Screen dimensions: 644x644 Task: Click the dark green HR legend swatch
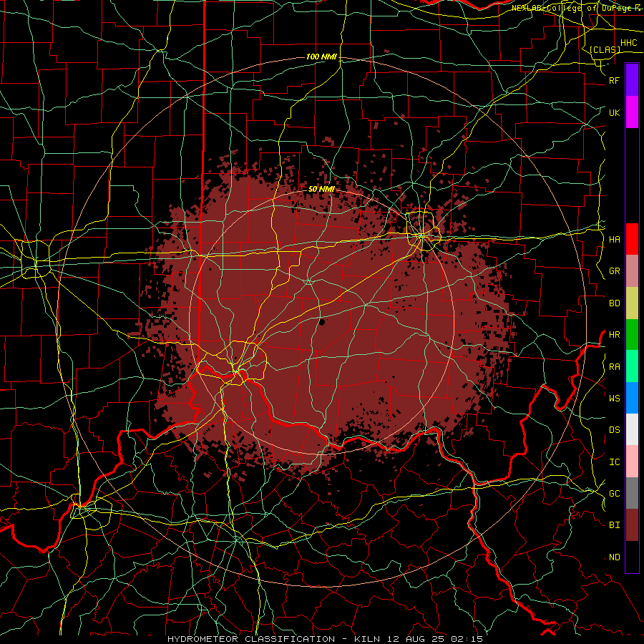[632, 334]
